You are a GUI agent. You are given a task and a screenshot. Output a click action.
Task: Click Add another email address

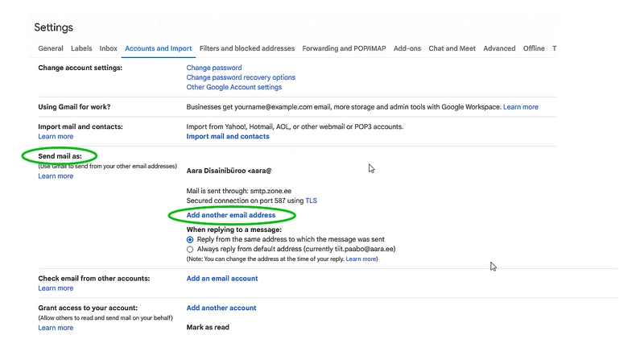tap(231, 215)
